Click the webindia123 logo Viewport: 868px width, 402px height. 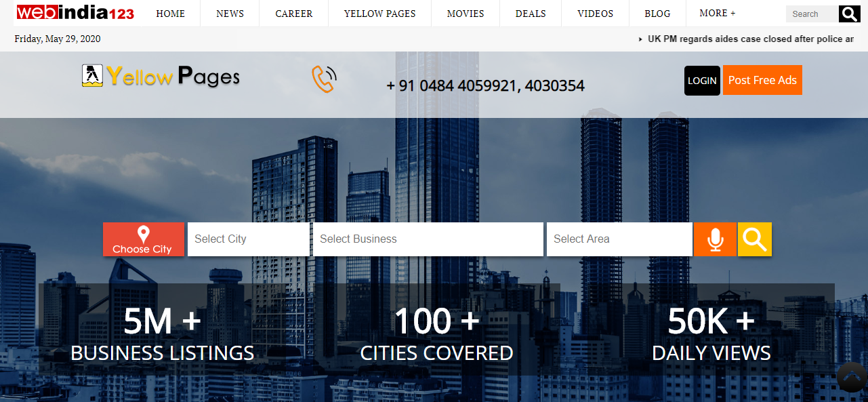(75, 13)
